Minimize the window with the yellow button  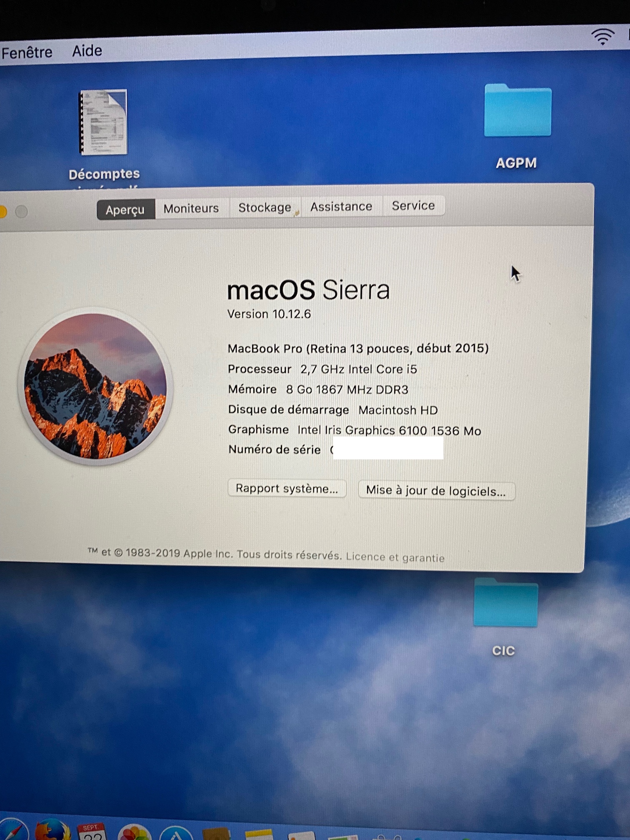pos(2,212)
